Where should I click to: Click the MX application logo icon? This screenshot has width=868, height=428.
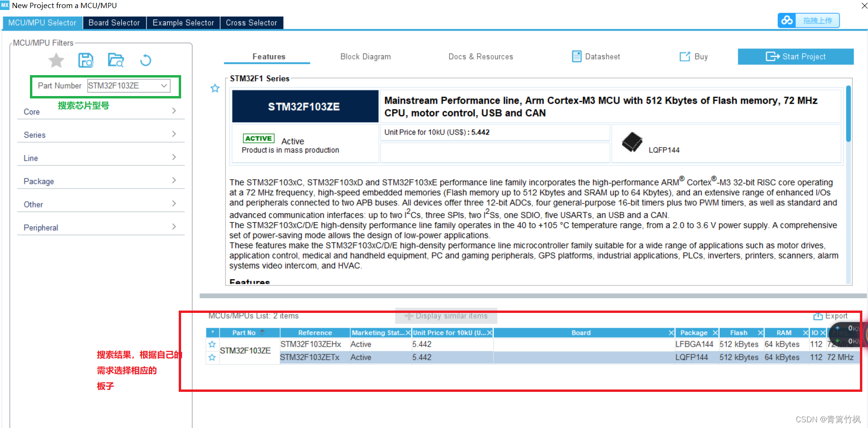(x=5, y=5)
